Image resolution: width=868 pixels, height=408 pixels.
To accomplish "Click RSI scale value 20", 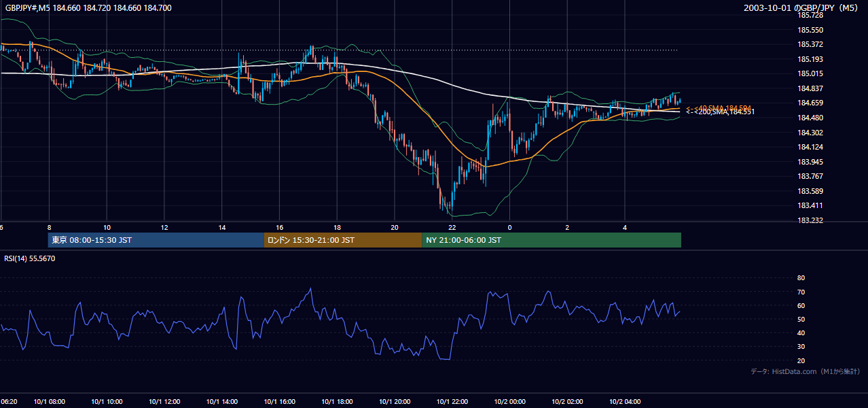I will pos(801,360).
